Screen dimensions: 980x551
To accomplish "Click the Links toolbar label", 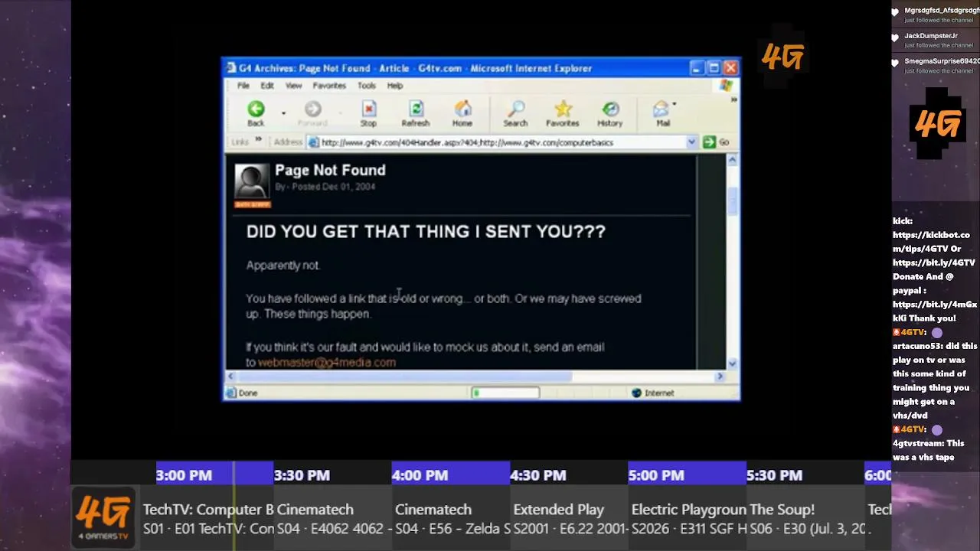I will (x=240, y=142).
